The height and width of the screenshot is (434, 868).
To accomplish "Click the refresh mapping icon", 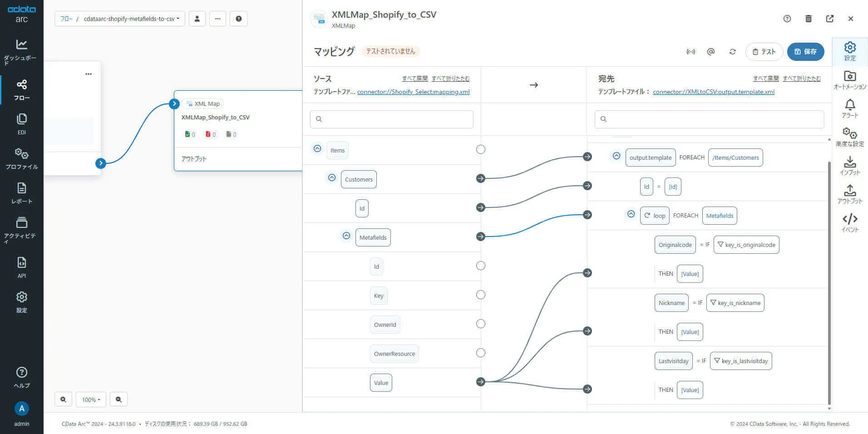I will [732, 52].
